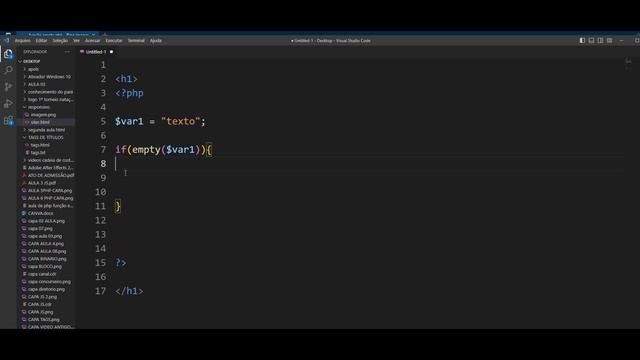Open the Run and Debug view icon
Viewport: 640px width, 360px height.
tap(8, 104)
